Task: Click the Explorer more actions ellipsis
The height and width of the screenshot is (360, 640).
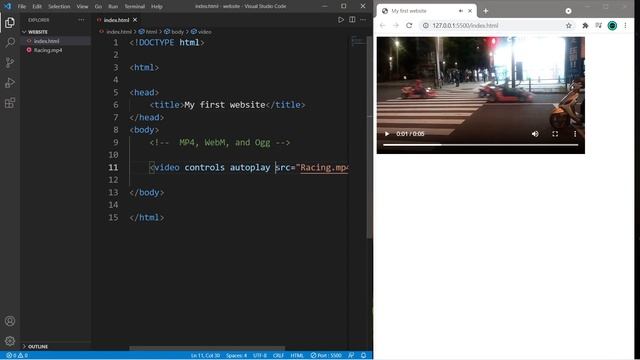Action: 81,20
